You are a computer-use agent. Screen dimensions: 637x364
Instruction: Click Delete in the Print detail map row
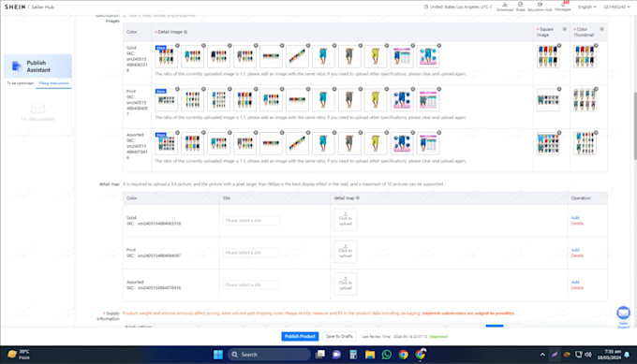(577, 255)
